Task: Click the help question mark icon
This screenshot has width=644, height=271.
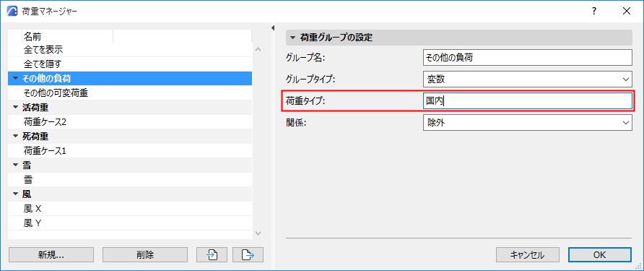Action: coord(594,12)
